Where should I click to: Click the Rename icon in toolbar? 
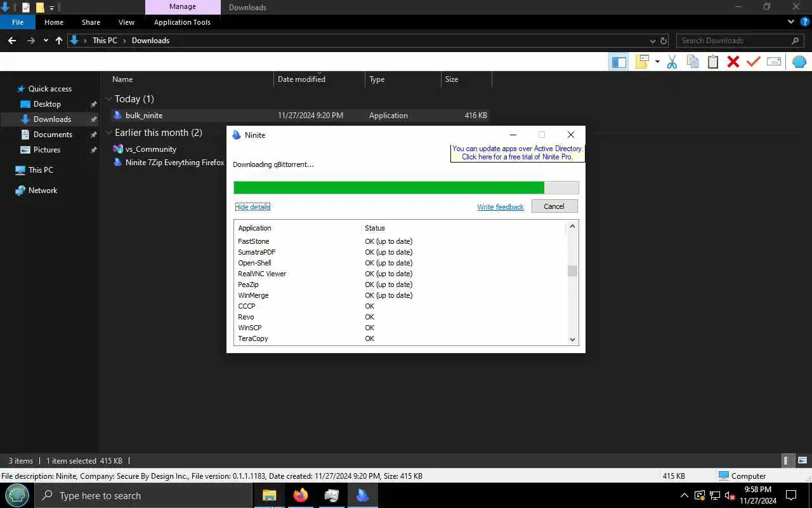774,62
